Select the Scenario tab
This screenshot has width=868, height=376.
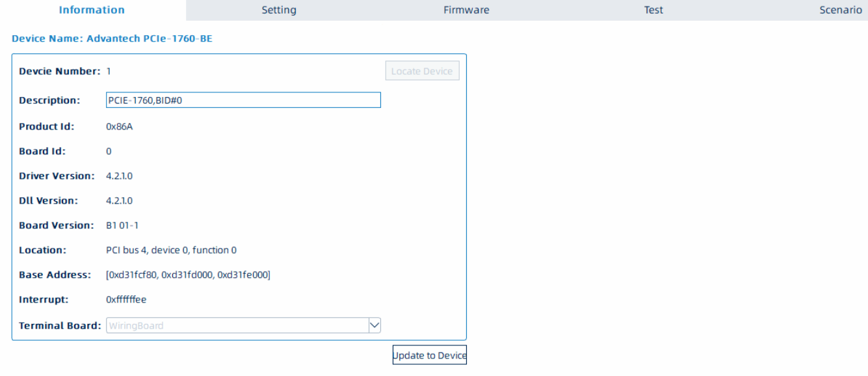tap(840, 10)
